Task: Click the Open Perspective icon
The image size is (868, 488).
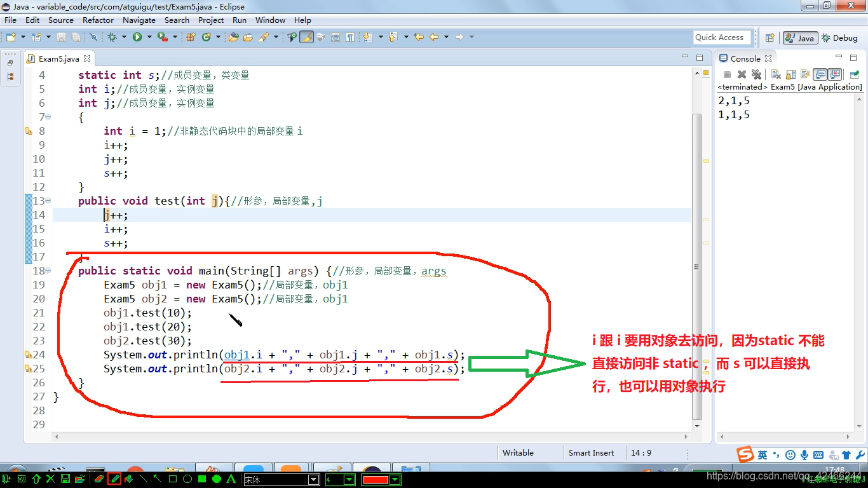Action: tap(770, 38)
